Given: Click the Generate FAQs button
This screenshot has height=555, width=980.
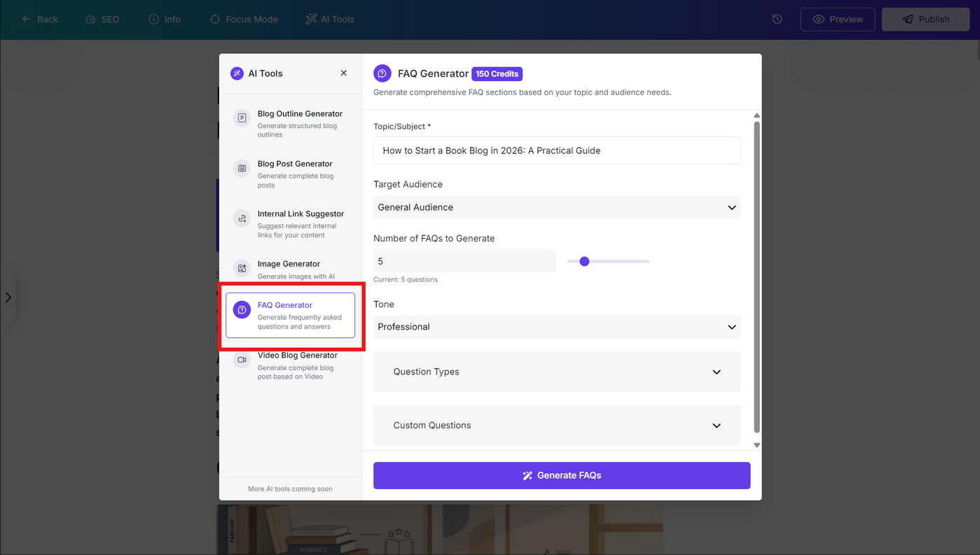Looking at the screenshot, I should [562, 475].
